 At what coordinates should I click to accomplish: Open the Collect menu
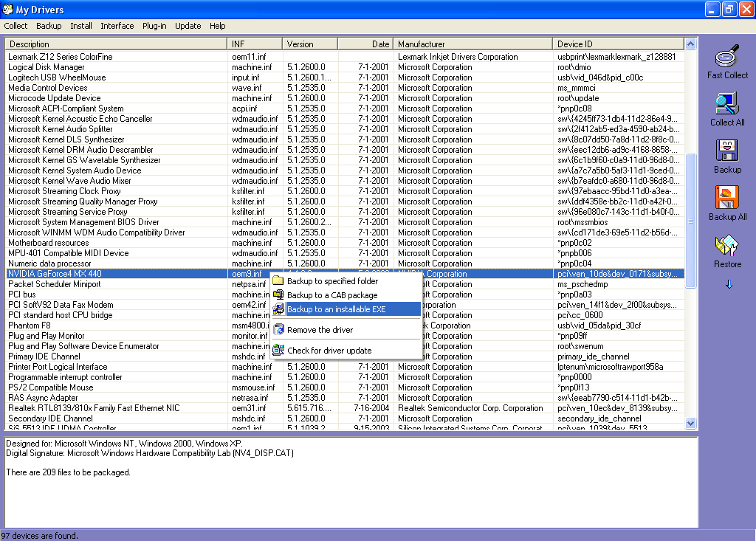pos(16,26)
